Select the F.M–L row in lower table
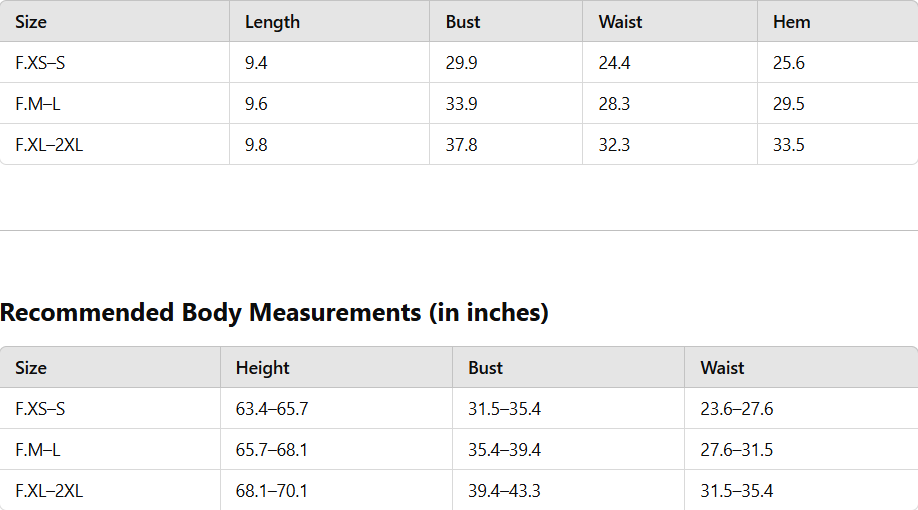The width and height of the screenshot is (918, 510). [x=459, y=450]
